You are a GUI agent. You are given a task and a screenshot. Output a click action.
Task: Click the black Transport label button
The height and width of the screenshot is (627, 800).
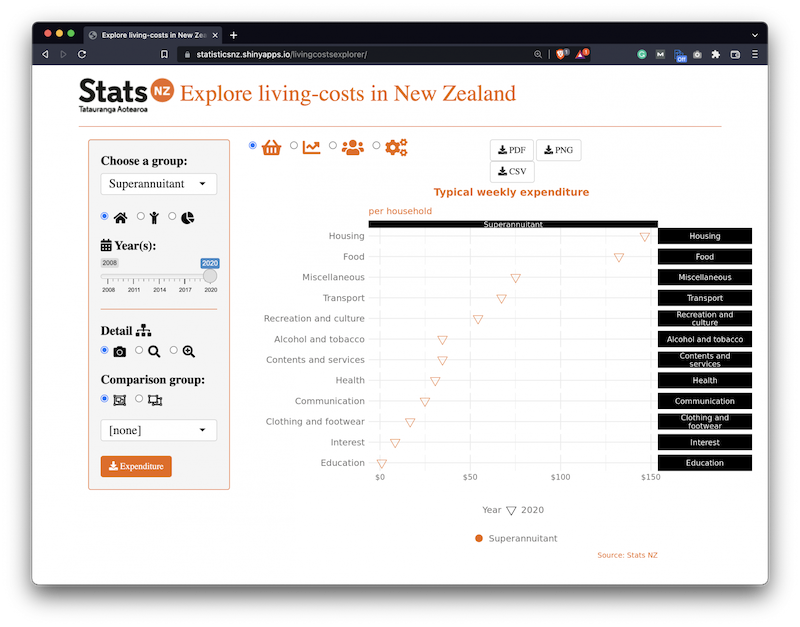(x=705, y=298)
